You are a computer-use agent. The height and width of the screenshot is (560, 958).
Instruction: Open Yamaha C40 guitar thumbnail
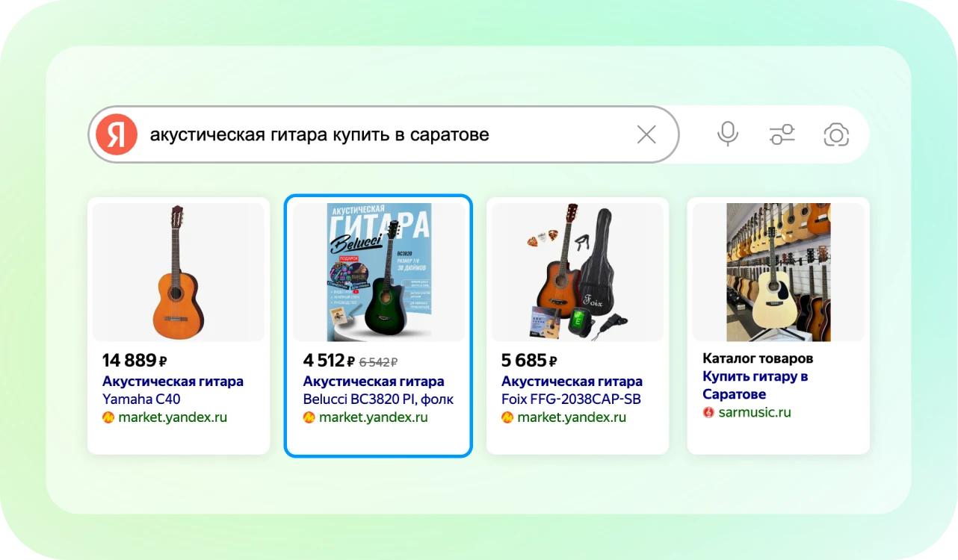[x=178, y=272]
